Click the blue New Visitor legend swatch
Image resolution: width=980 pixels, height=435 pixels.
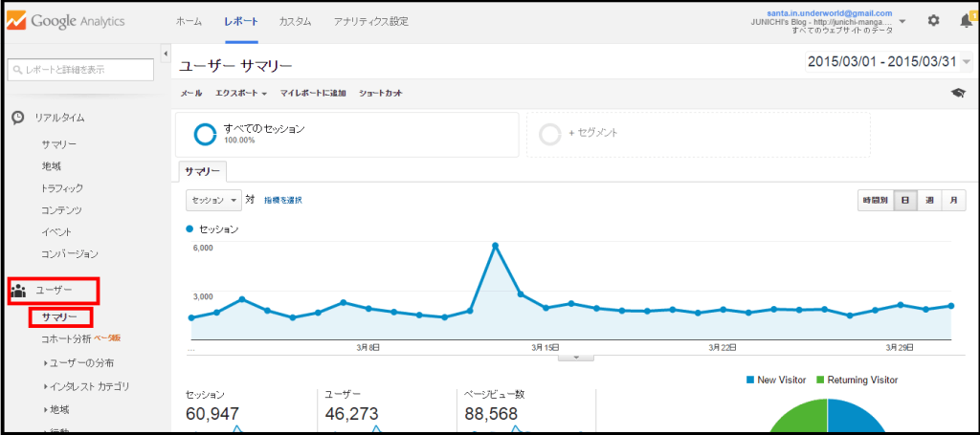(750, 380)
